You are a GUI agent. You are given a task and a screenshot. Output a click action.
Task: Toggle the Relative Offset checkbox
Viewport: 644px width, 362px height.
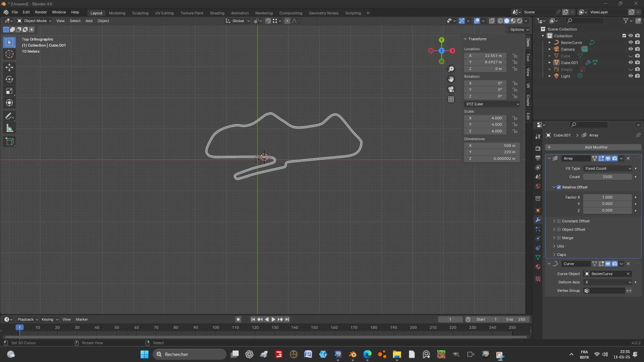pos(559,187)
